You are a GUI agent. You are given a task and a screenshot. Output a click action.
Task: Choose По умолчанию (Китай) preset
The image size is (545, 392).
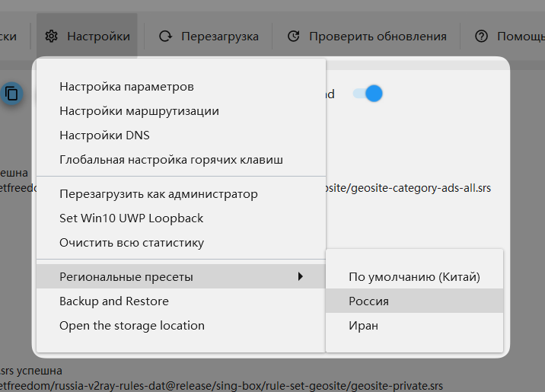coord(414,276)
